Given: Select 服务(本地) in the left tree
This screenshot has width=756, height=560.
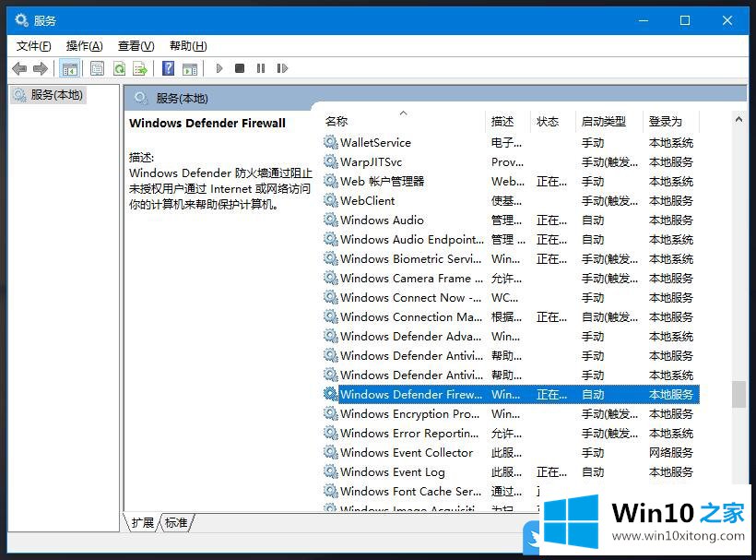Looking at the screenshot, I should coord(48,95).
